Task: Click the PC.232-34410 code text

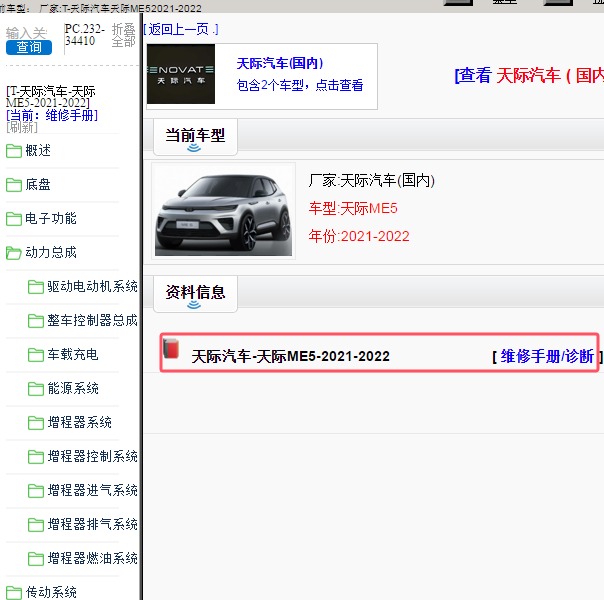Action: click(x=85, y=35)
